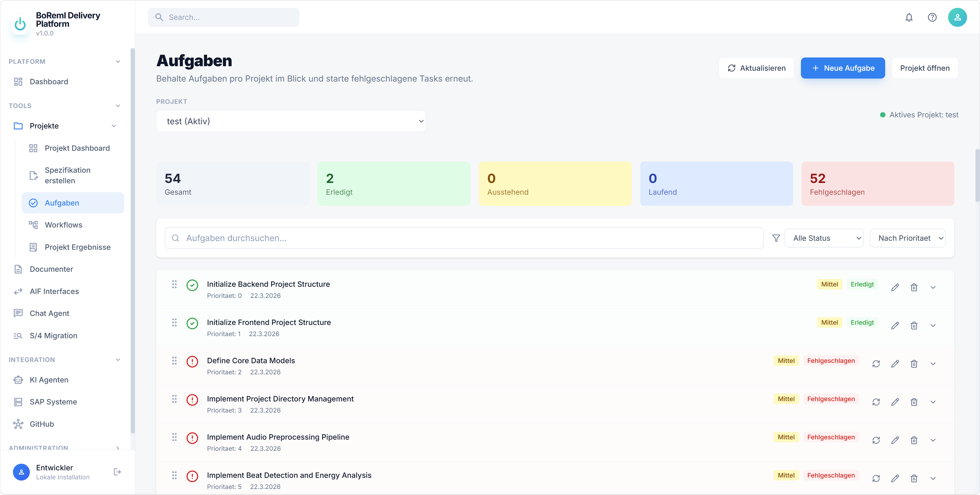Open the help question mark icon
The image size is (980, 495).
(x=932, y=17)
